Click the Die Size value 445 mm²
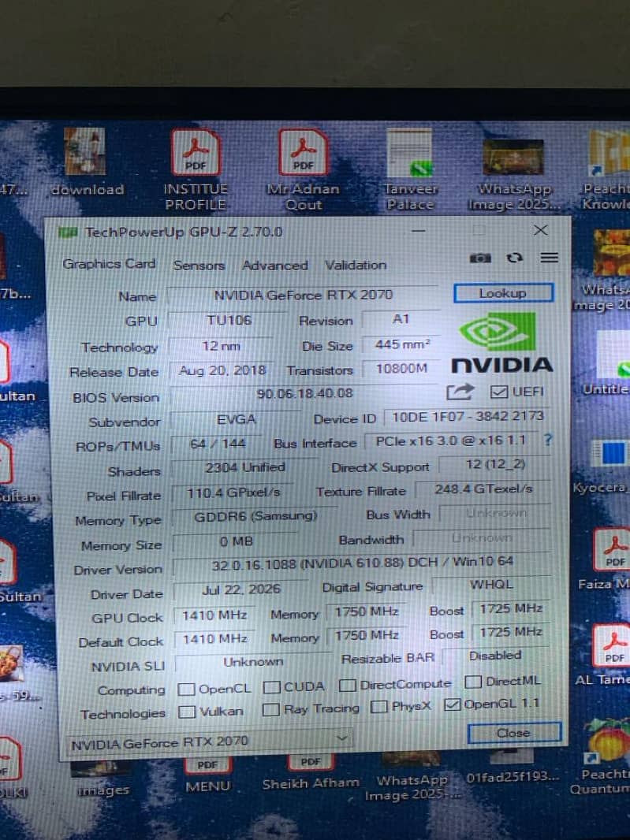 401,344
